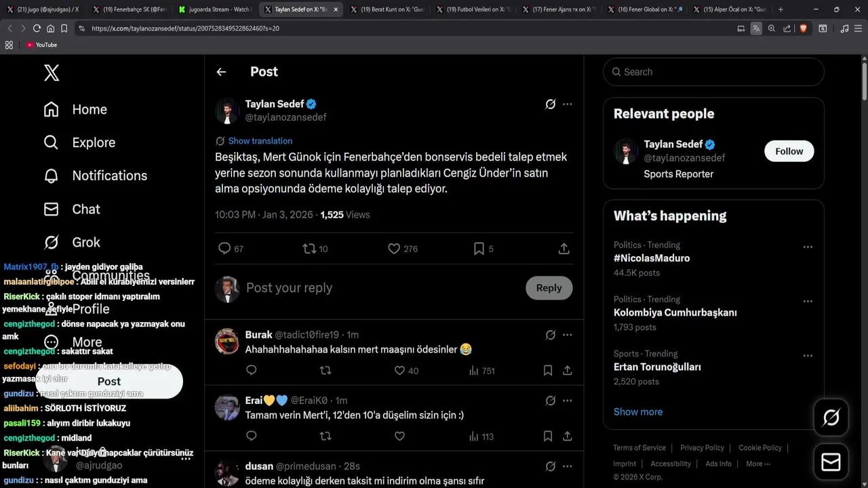This screenshot has width=868, height=488.
Task: Expand the More footer menu
Action: tap(758, 464)
